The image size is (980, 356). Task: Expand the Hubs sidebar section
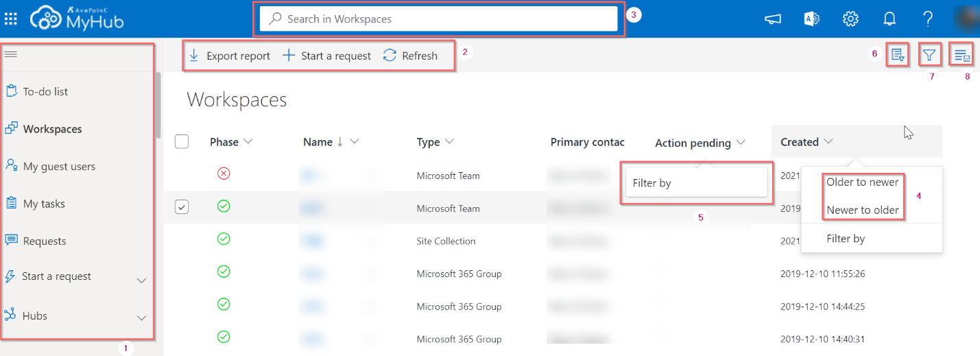[141, 318]
